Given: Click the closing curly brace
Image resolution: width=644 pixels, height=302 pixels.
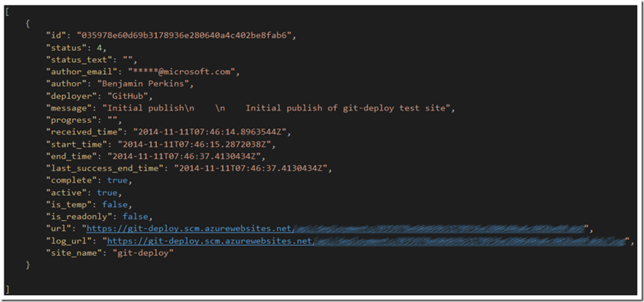Looking at the screenshot, I should coord(28,265).
